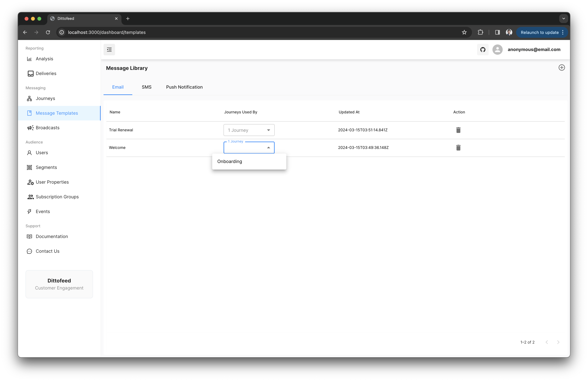Close the Dittofeed browser tab
Screen dimensions: 588x381
(116, 19)
